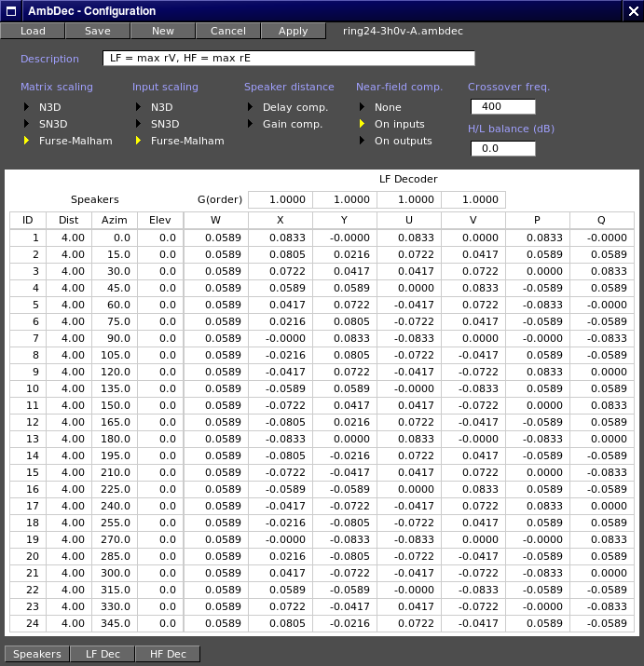Click the ring24-3h0v-A.ambdec file name label
644x666 pixels.
pyautogui.click(x=403, y=31)
